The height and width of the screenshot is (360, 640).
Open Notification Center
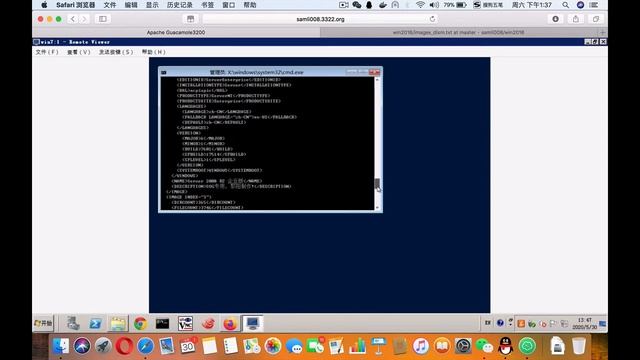(594, 5)
